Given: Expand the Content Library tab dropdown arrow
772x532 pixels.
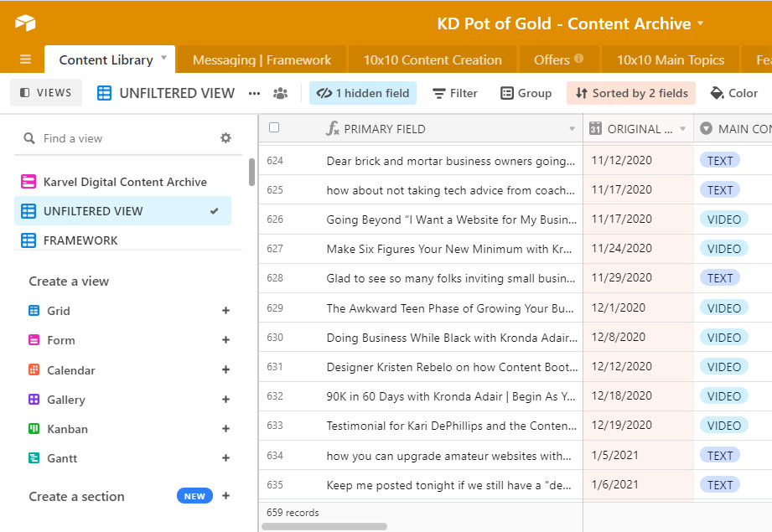Looking at the screenshot, I should (x=163, y=59).
